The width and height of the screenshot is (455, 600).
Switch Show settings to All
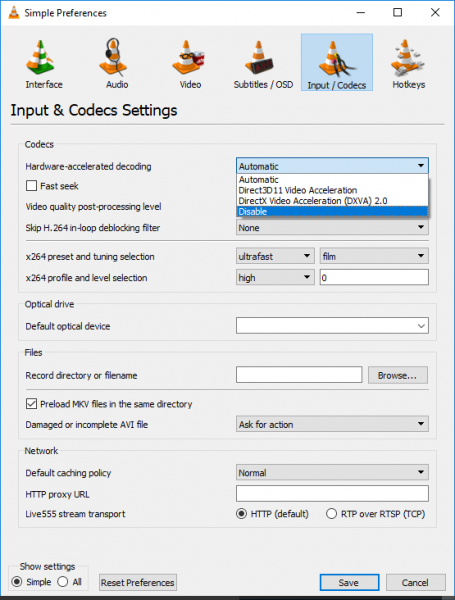63,582
